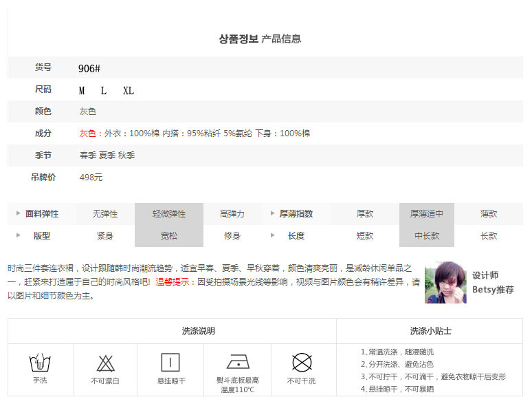
Task: Click the 灰色 value in the 颜色 row
Action: (x=88, y=111)
